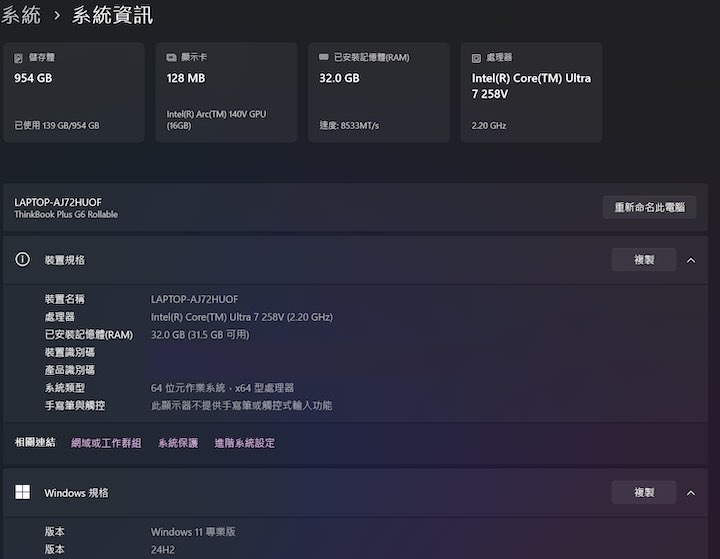This screenshot has height=559, width=720.
Task: Open the 網域或工作群組 link
Action: pyautogui.click(x=106, y=443)
